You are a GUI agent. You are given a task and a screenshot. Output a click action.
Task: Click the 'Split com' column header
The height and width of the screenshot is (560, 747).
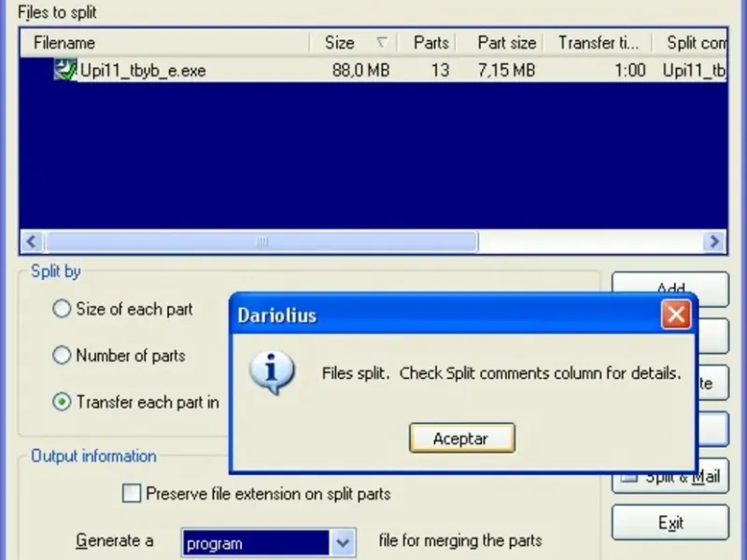tap(690, 43)
